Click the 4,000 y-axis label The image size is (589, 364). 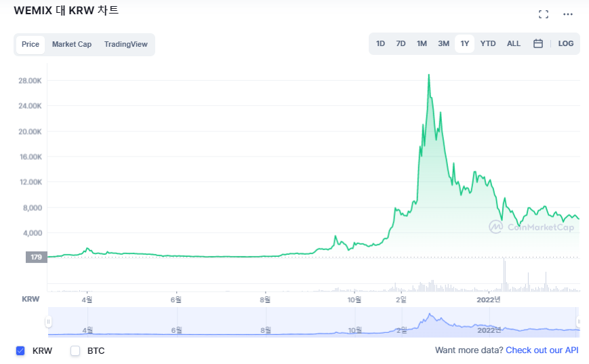33,233
